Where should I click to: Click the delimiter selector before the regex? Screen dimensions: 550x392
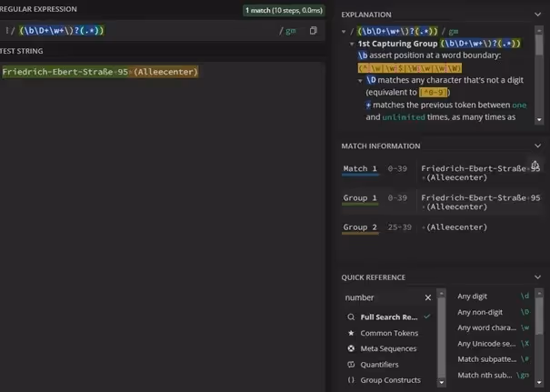coord(7,31)
